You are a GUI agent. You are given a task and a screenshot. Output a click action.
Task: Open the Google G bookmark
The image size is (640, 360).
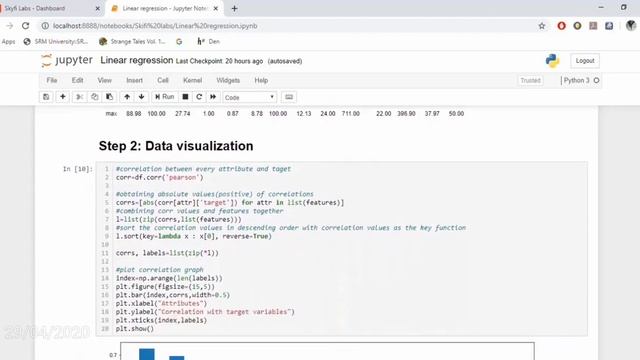(179, 42)
